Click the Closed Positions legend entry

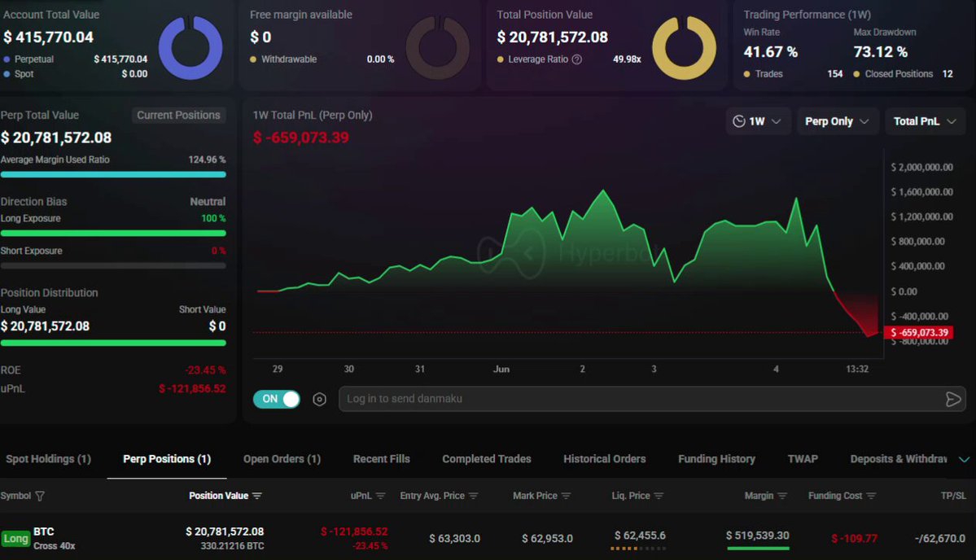click(x=893, y=74)
